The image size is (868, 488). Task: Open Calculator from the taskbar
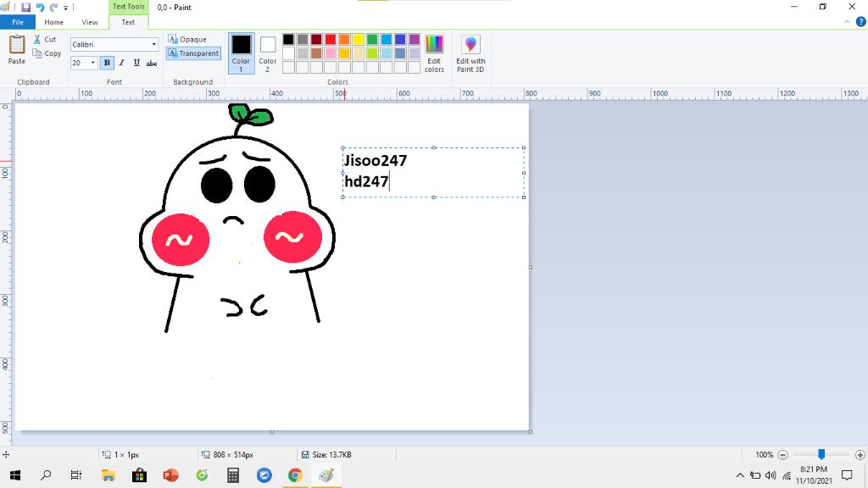[x=233, y=475]
